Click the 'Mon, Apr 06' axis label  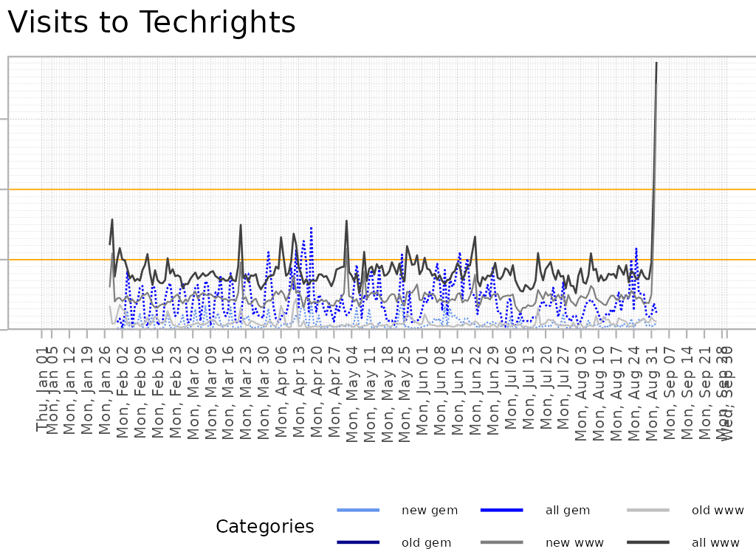(x=281, y=391)
